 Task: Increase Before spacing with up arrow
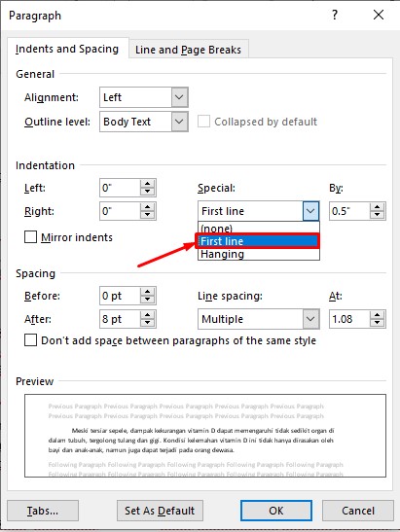[x=148, y=292]
